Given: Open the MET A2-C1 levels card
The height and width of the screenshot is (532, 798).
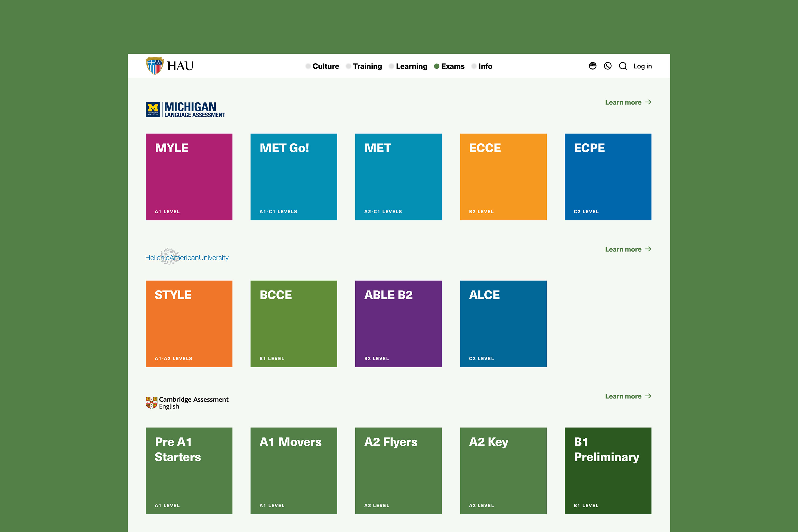Looking at the screenshot, I should pos(398,177).
